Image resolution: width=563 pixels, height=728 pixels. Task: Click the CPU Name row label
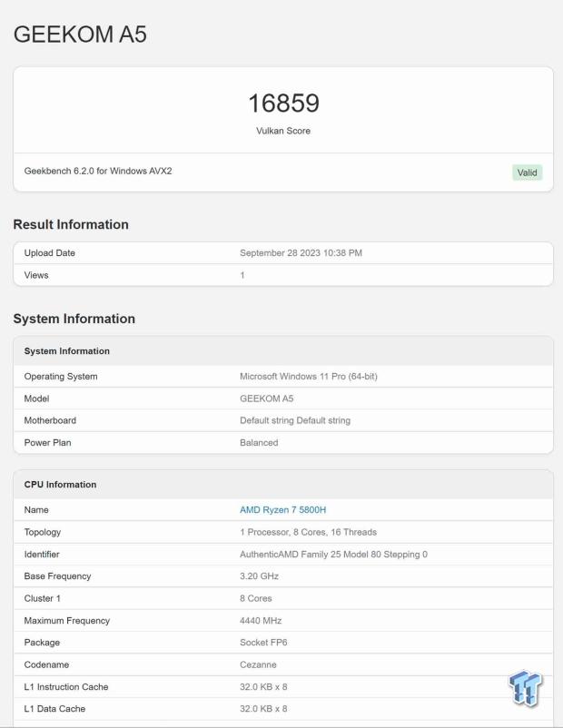point(36,510)
